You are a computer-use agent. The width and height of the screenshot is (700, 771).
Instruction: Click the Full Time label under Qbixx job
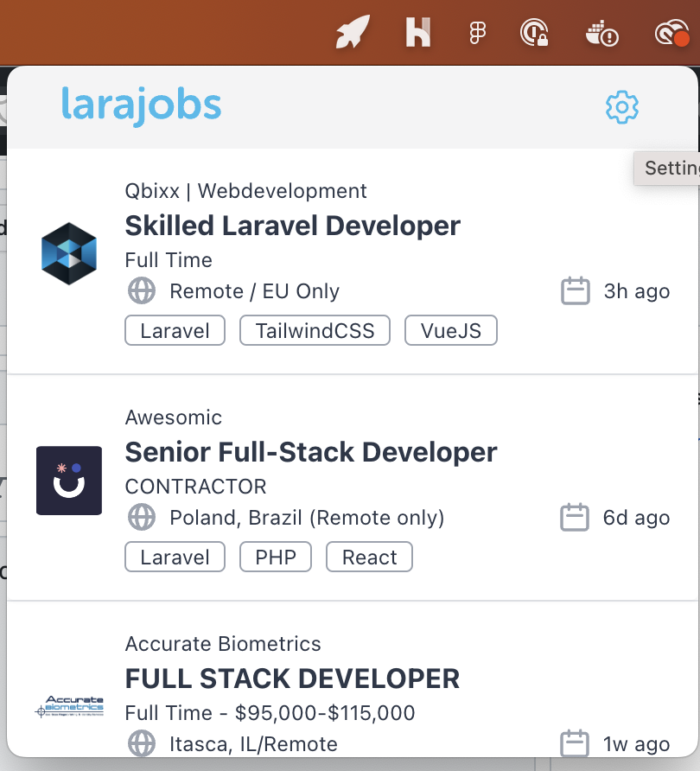click(x=169, y=260)
